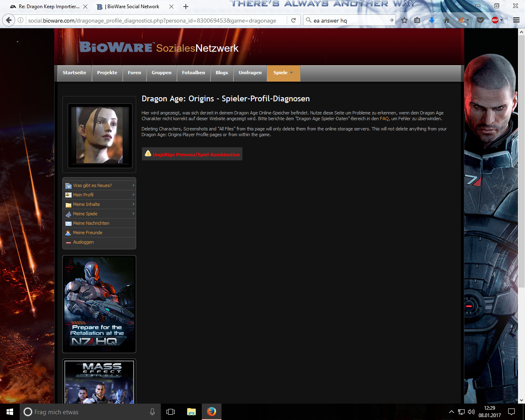Open Umfragen
Screen dimensions: 525x420
pos(250,73)
